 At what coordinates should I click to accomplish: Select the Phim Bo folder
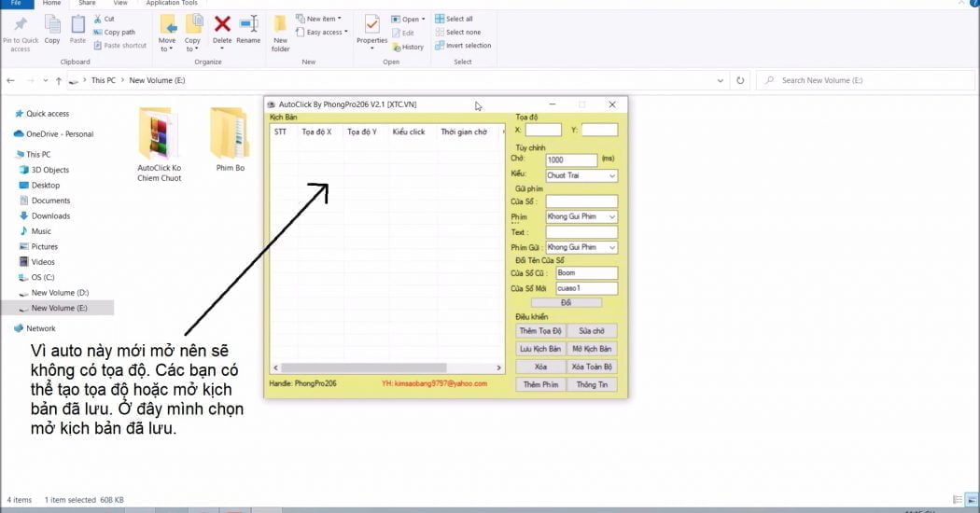(230, 140)
